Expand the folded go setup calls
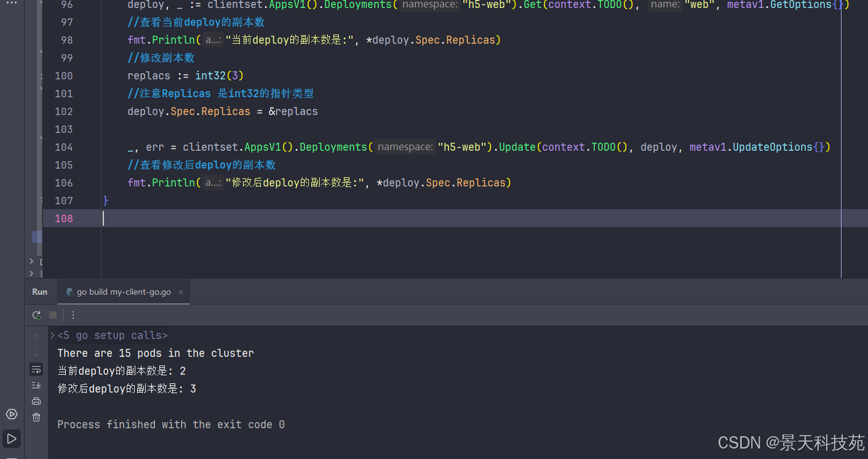This screenshot has width=868, height=459. [x=53, y=335]
